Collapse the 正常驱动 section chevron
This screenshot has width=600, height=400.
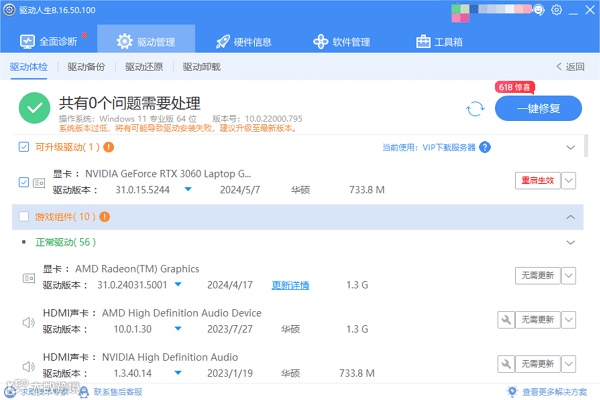(x=571, y=242)
